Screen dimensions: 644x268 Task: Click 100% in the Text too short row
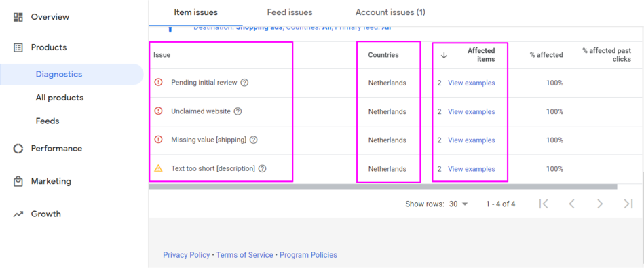[x=554, y=169]
